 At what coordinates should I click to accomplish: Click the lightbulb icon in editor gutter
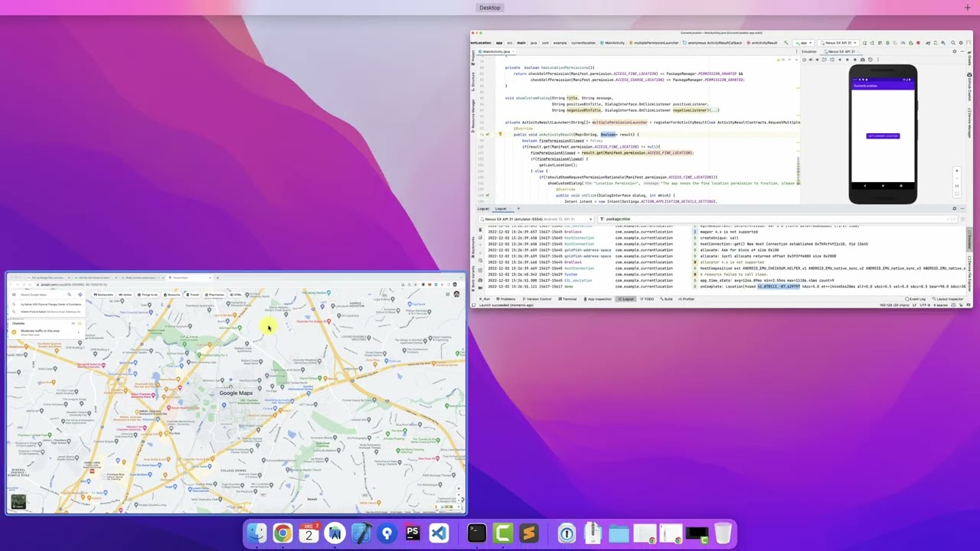pos(500,135)
